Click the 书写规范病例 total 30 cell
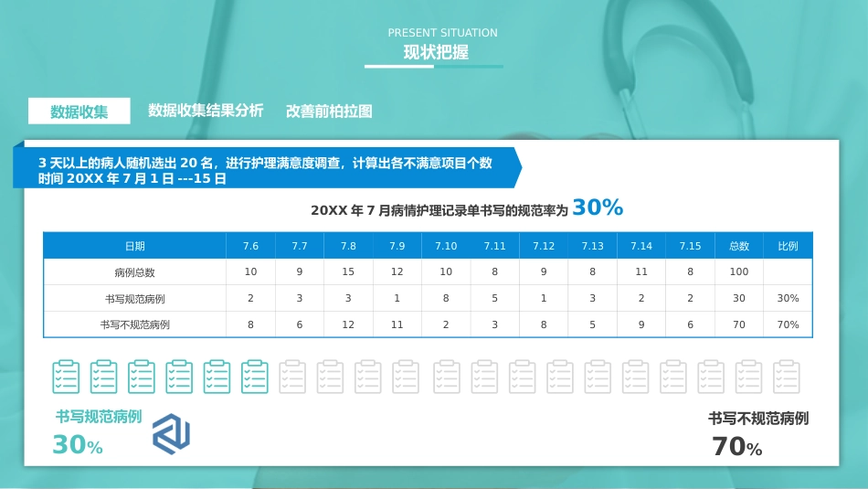The width and height of the screenshot is (868, 489). (739, 299)
